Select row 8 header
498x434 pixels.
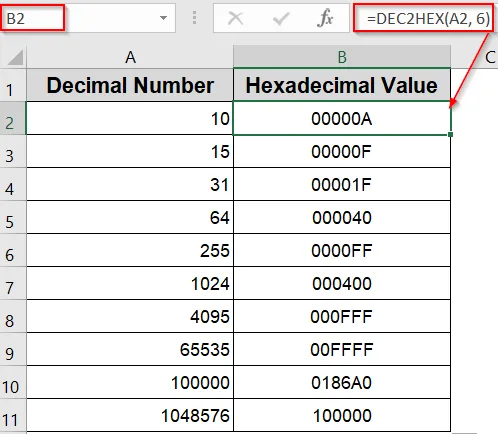13,316
